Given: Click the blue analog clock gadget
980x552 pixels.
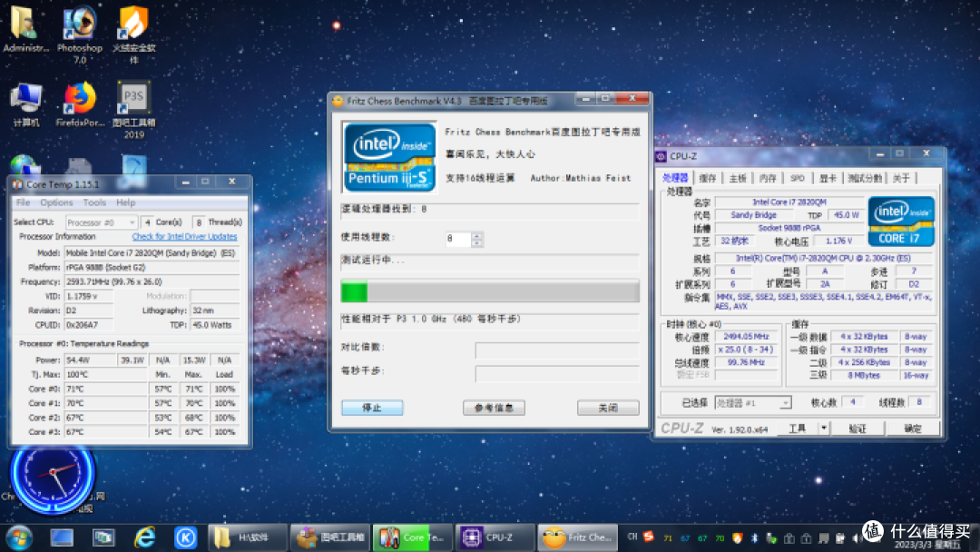Looking at the screenshot, I should 53,473.
